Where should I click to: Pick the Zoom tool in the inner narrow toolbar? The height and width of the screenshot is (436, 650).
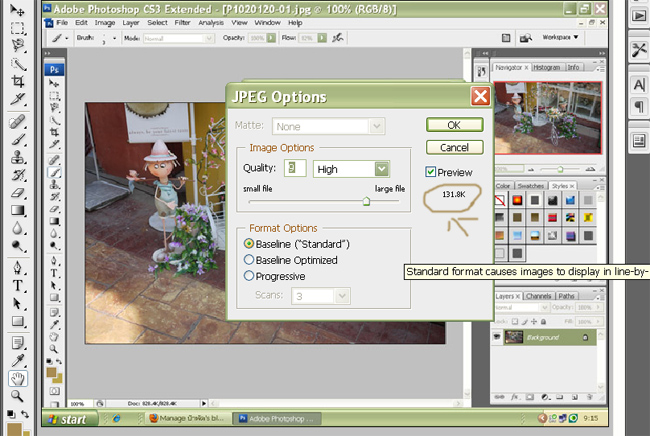54,349
